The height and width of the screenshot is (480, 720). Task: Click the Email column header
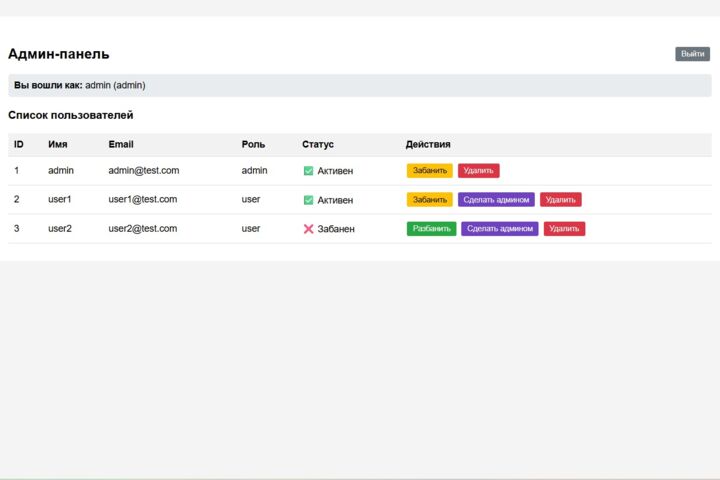point(121,144)
